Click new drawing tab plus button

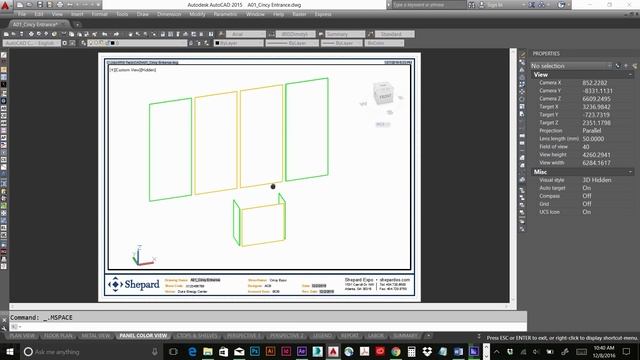click(x=77, y=25)
